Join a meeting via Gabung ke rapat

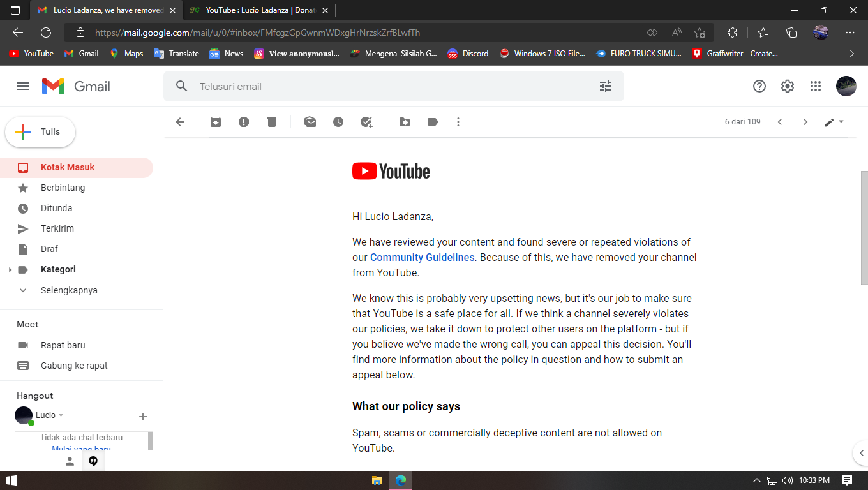tap(74, 366)
